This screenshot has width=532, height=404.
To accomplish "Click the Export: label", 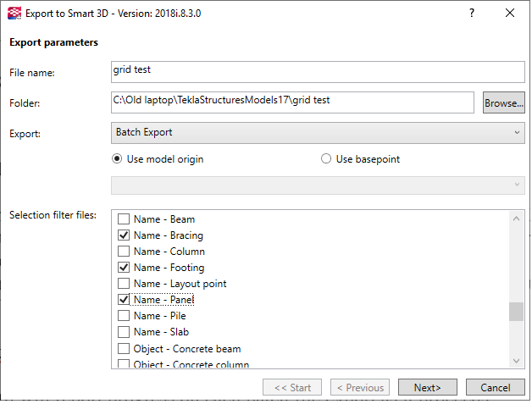I will pos(25,134).
